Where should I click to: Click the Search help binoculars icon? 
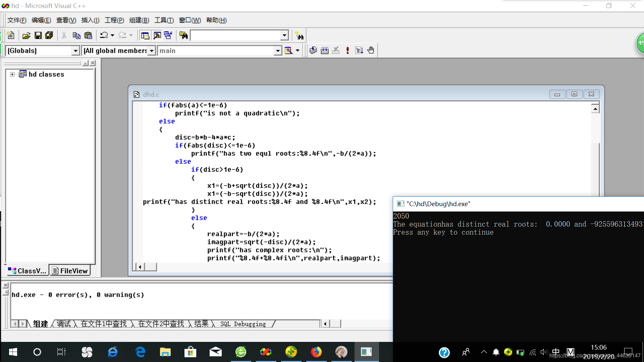click(299, 35)
